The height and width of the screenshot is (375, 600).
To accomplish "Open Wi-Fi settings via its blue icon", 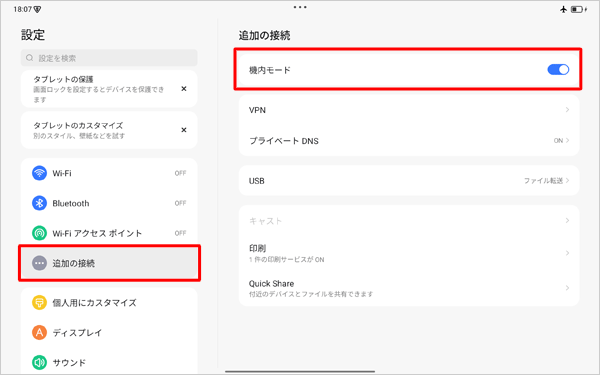I will click(x=39, y=173).
